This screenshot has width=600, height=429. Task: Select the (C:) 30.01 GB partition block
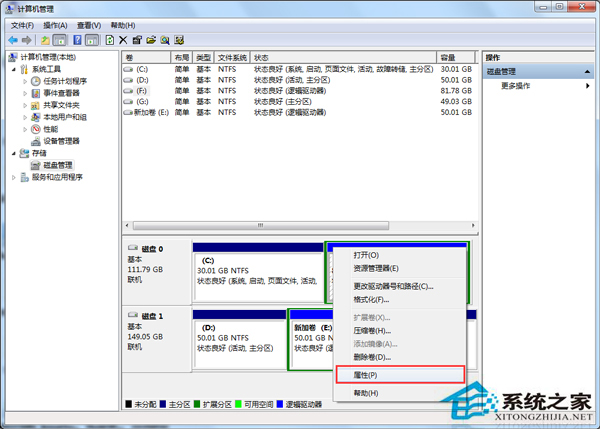(x=259, y=272)
